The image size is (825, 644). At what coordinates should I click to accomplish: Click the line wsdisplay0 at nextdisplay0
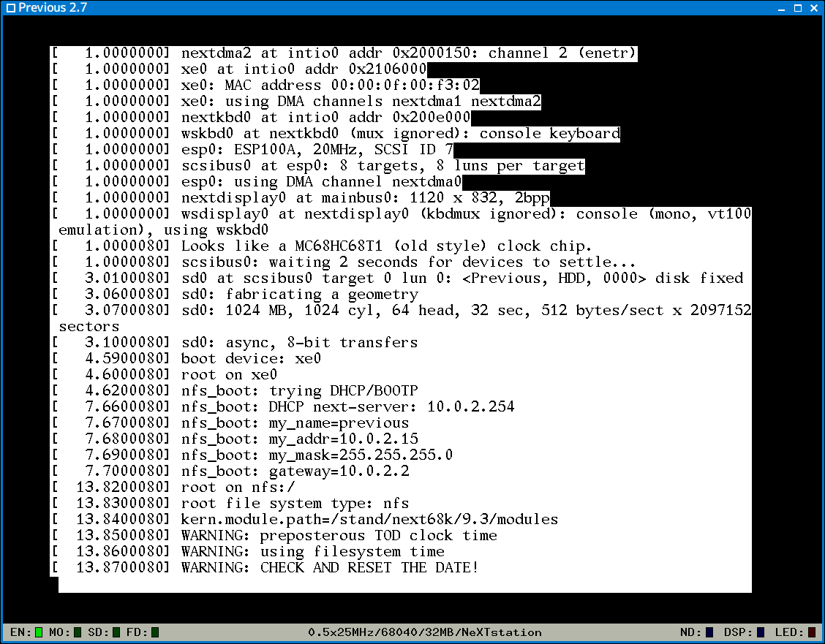point(401,214)
